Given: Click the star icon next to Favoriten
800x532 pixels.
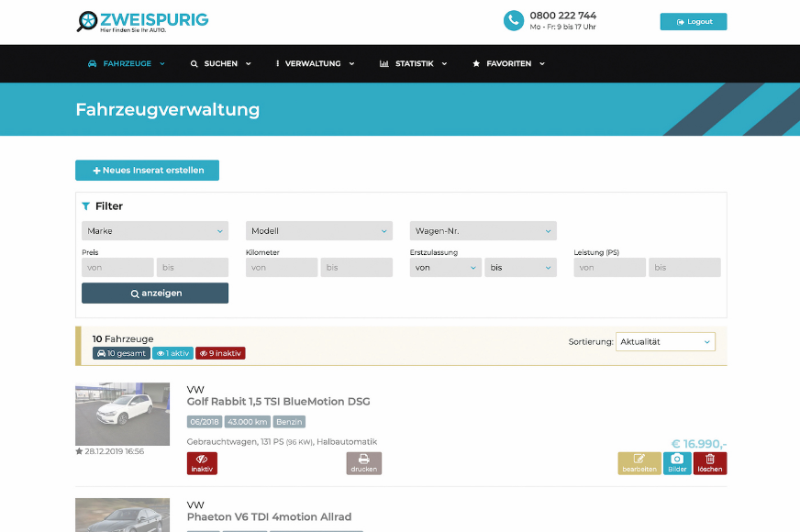Looking at the screenshot, I should pyautogui.click(x=476, y=64).
